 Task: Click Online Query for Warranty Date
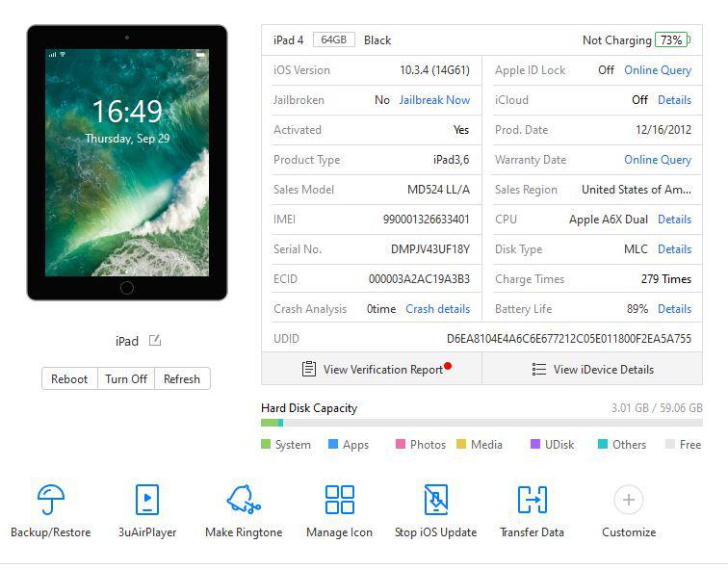pyautogui.click(x=658, y=160)
